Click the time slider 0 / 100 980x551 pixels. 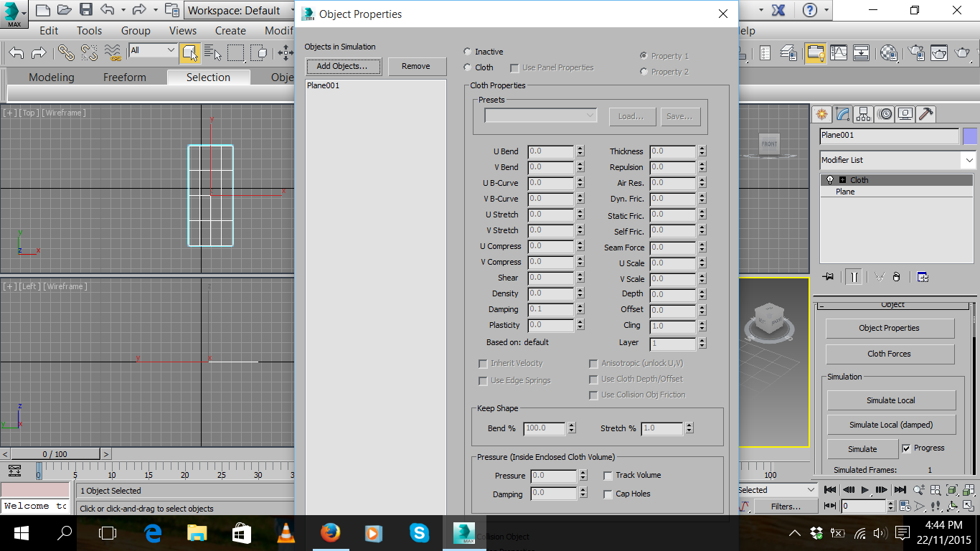55,454
